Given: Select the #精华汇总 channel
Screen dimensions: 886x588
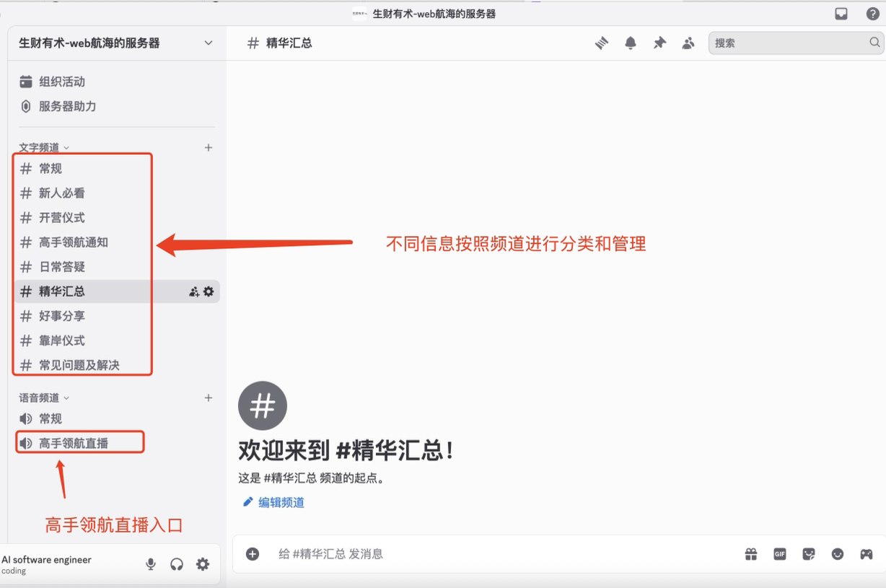Looking at the screenshot, I should pyautogui.click(x=117, y=291).
